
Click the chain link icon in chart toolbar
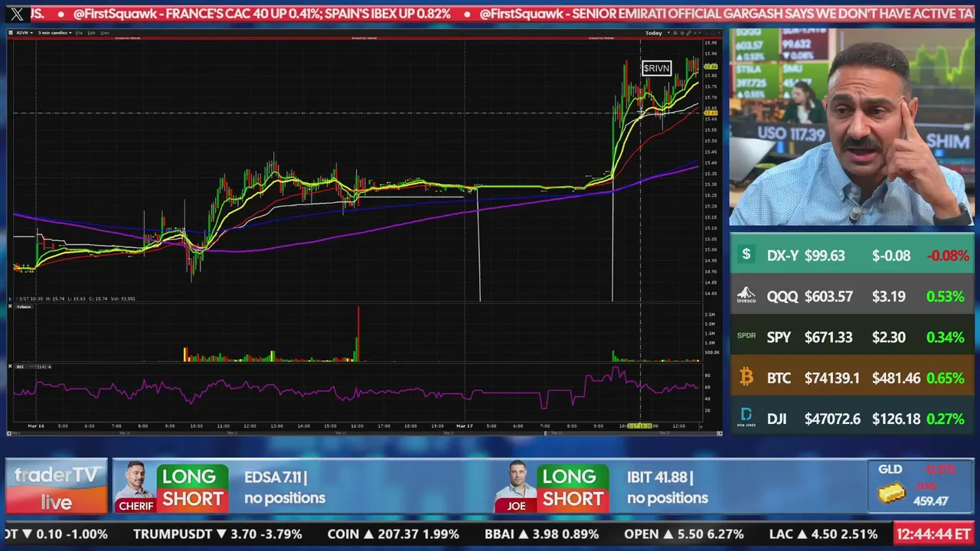pyautogui.click(x=688, y=33)
